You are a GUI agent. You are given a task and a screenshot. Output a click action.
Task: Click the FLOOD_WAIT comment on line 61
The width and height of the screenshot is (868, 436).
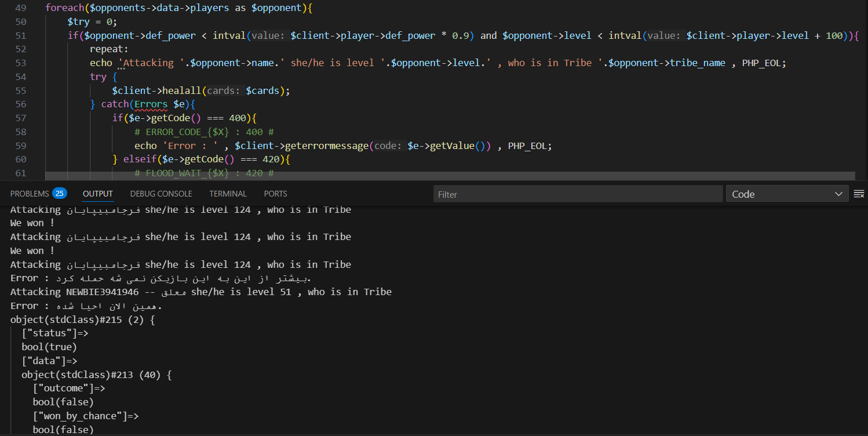(203, 173)
